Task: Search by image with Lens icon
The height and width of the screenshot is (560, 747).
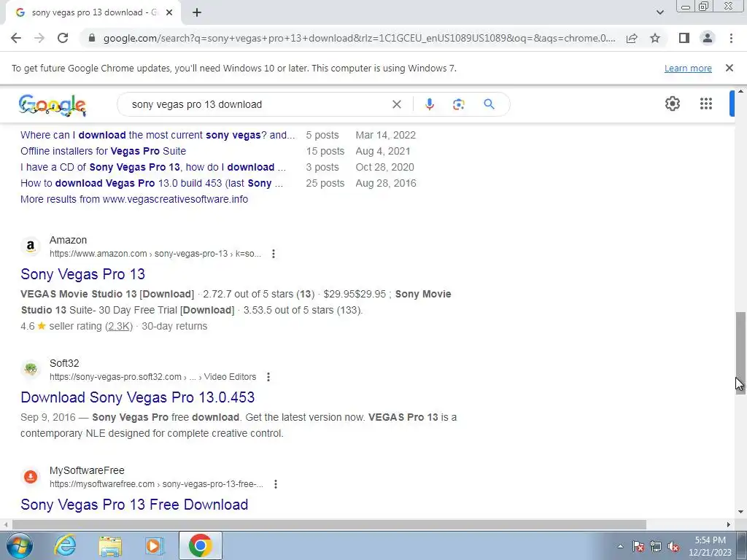Action: (458, 104)
